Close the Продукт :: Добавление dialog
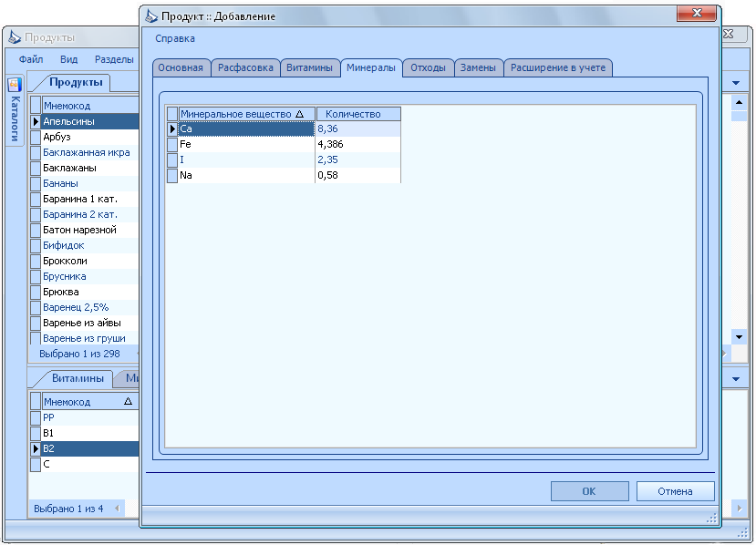Viewport: 756px width, 545px height. (x=696, y=14)
